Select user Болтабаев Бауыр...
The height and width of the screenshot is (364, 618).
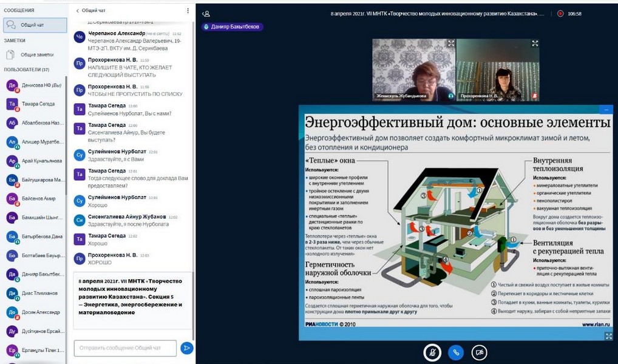click(34, 255)
